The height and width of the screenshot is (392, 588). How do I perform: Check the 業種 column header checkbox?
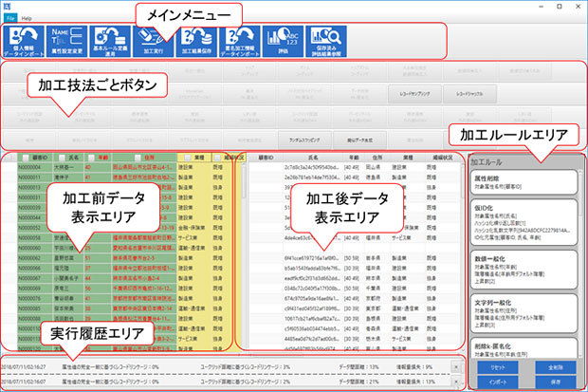click(x=188, y=158)
